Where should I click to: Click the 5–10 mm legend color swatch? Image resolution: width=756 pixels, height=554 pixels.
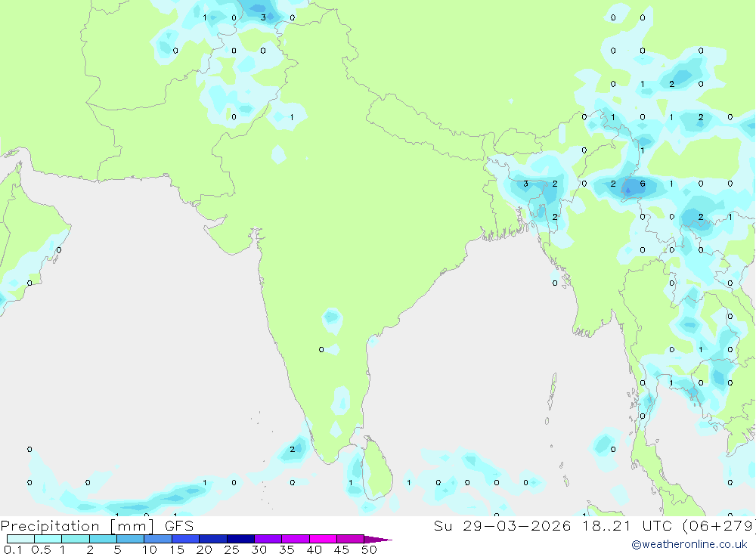pos(131,539)
